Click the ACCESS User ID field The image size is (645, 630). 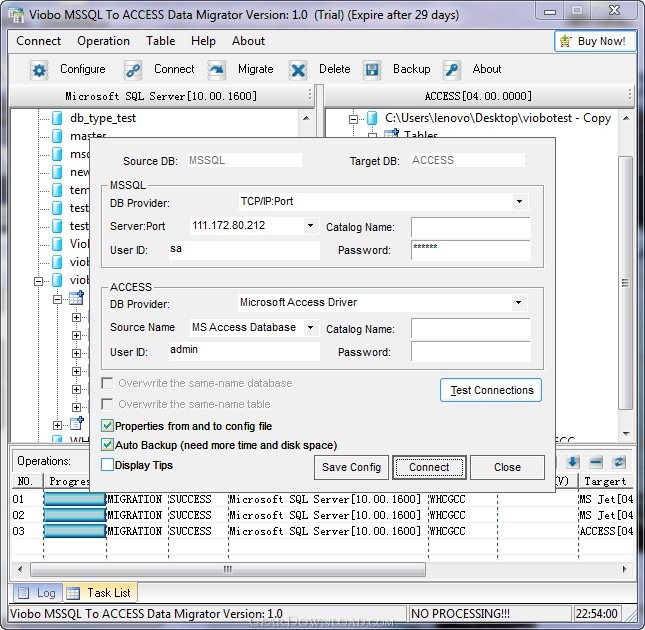point(244,351)
